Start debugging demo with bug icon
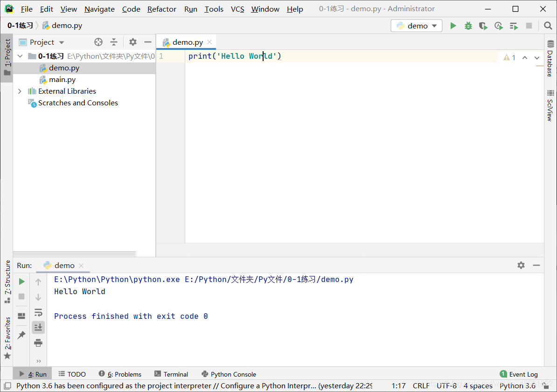This screenshot has width=557, height=392. [468, 26]
